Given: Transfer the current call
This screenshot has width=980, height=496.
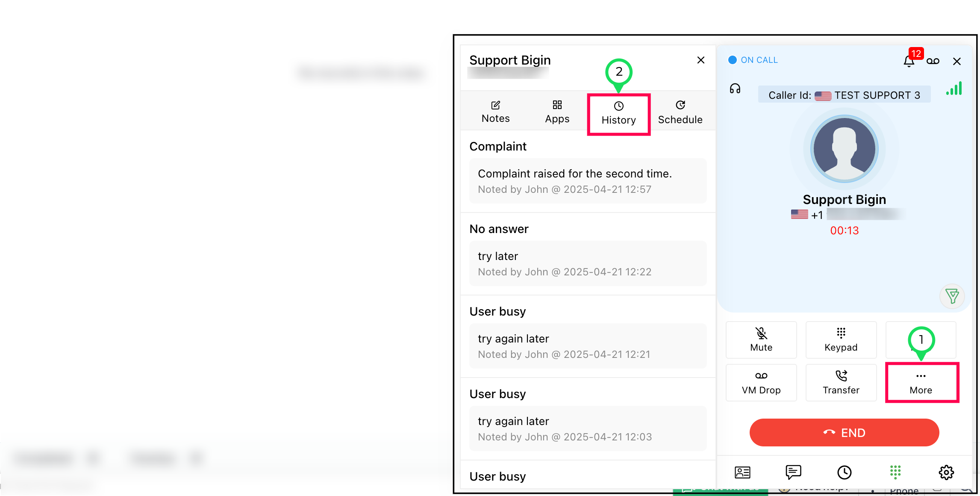Looking at the screenshot, I should pos(841,383).
